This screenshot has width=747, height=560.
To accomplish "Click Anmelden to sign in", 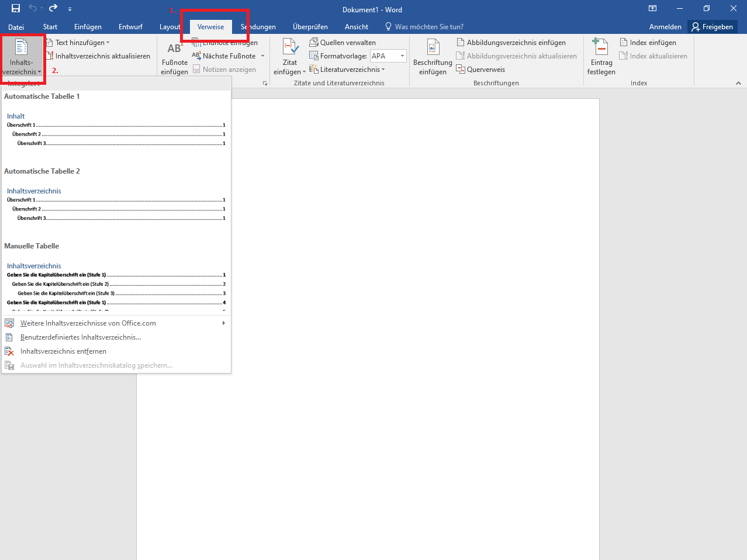I will pos(665,27).
